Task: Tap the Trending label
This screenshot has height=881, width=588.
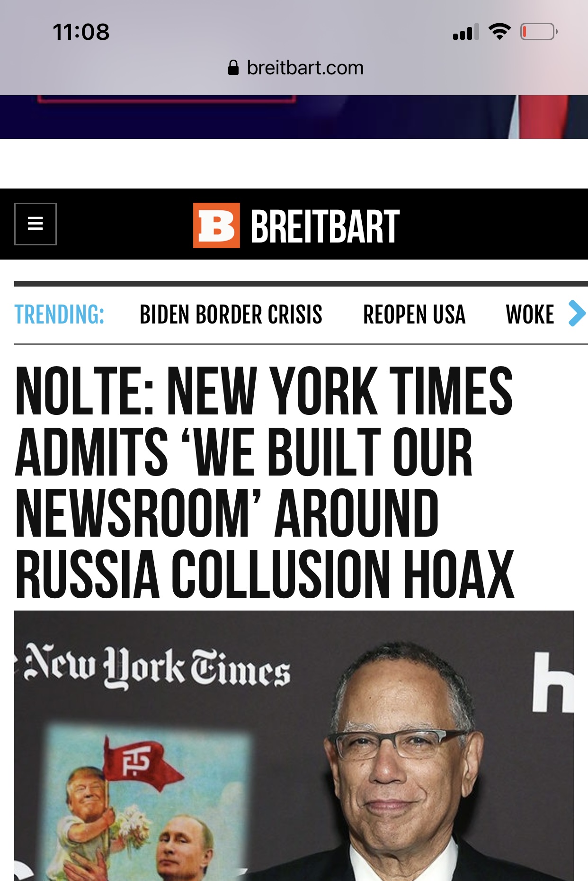Action: tap(60, 315)
